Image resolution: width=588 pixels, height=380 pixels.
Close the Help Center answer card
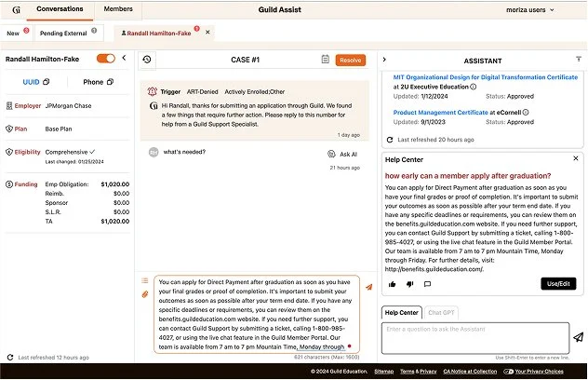[576, 158]
